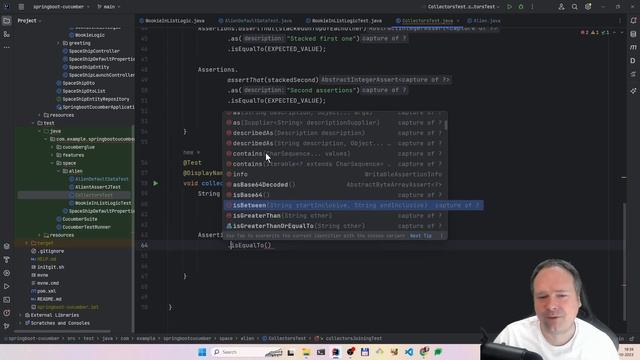640x360 pixels.
Task: Select asBase64Decoded completion suggestion
Action: click(x=335, y=185)
